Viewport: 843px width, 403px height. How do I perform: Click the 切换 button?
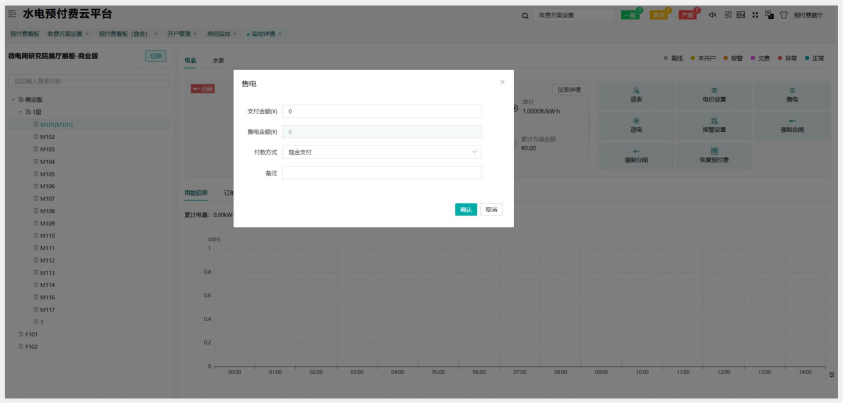point(155,56)
